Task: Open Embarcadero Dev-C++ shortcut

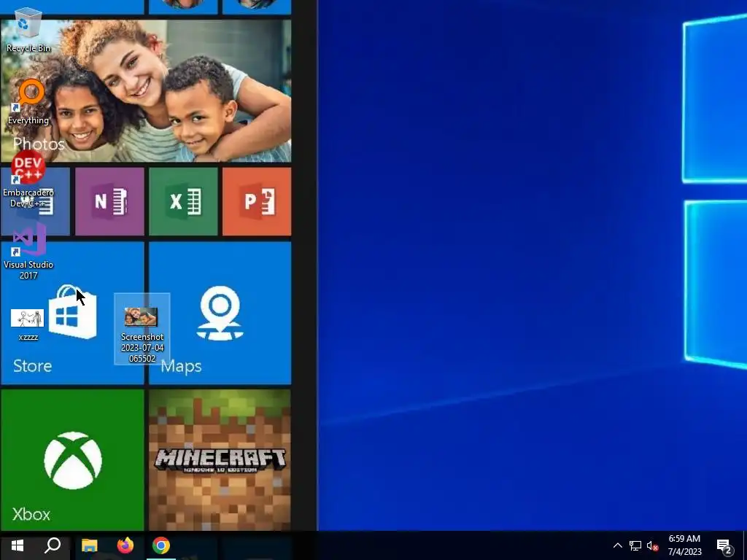Action: pyautogui.click(x=28, y=179)
